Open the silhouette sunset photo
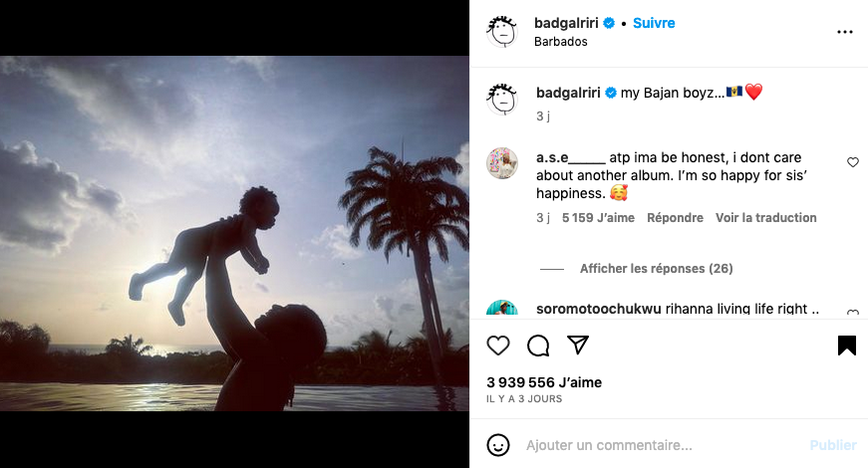 234,234
